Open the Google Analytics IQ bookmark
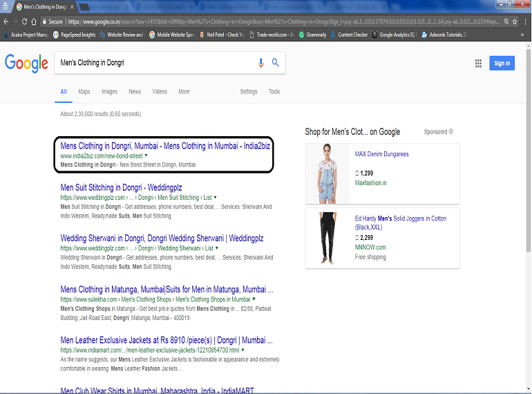The width and height of the screenshot is (532, 394). 395,35
